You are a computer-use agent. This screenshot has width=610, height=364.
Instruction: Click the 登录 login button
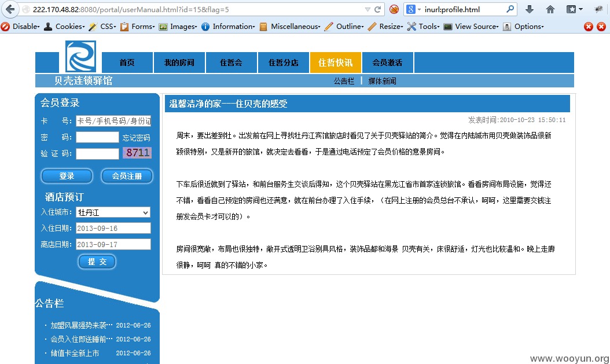(x=67, y=176)
